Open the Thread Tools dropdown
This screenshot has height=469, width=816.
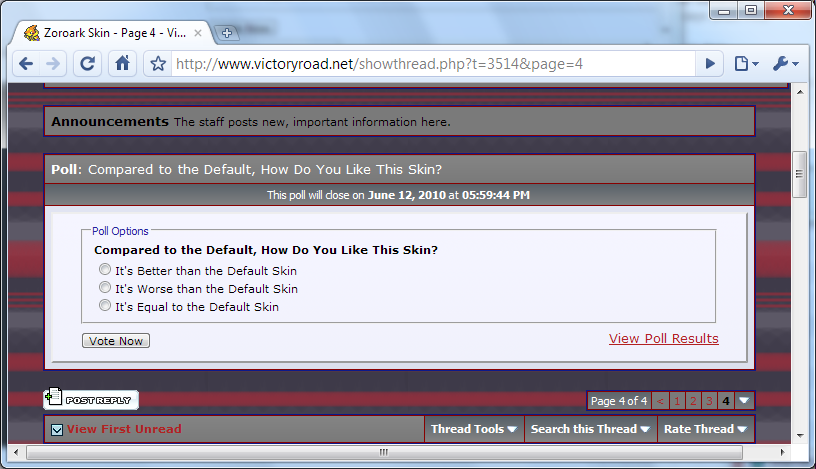tap(474, 429)
